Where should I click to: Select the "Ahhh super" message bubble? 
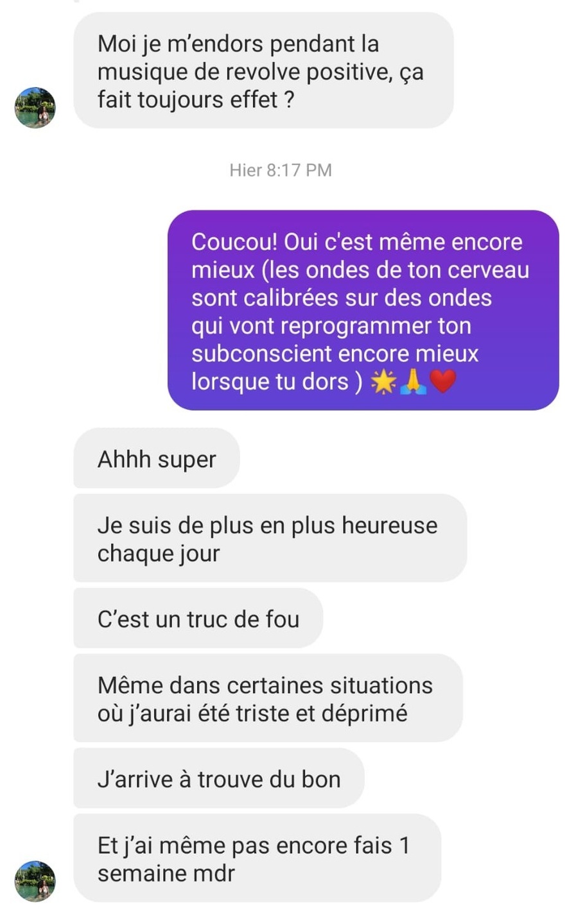coord(157,459)
